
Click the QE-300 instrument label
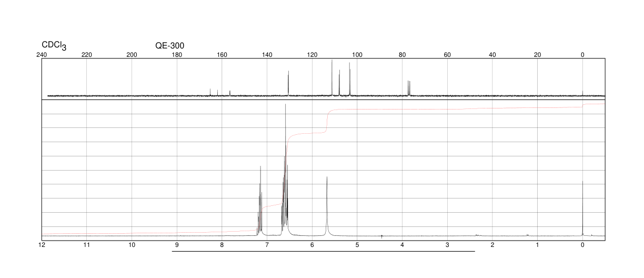coord(170,46)
